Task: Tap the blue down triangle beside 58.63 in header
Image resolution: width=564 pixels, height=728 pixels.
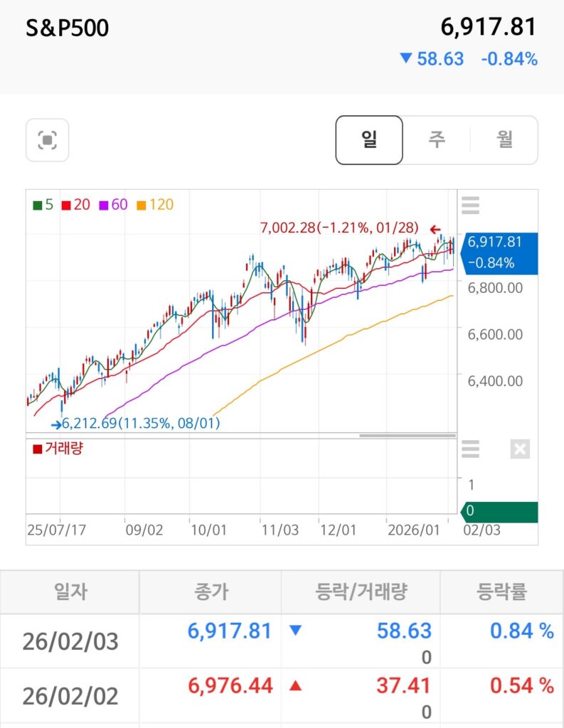Action: [405, 58]
